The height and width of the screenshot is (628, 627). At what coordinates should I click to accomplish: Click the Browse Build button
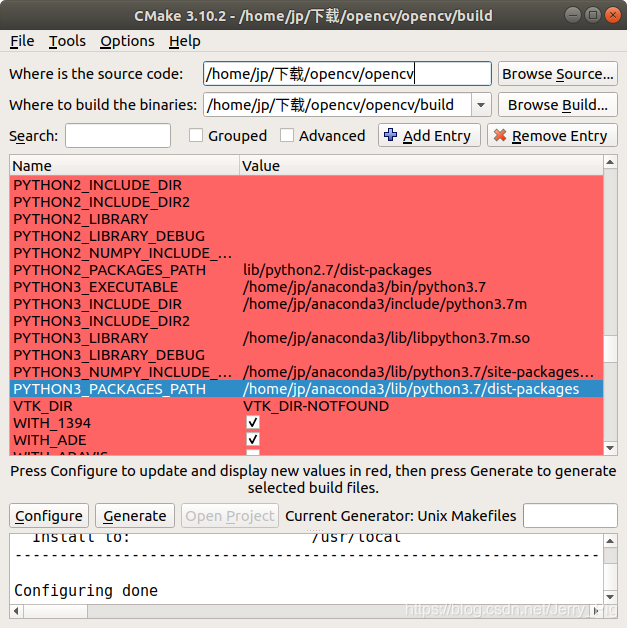click(x=558, y=105)
